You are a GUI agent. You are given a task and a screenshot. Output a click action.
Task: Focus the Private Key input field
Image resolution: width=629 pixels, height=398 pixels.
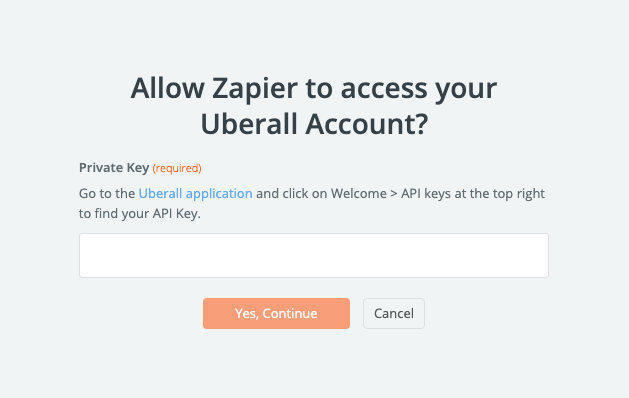[314, 255]
